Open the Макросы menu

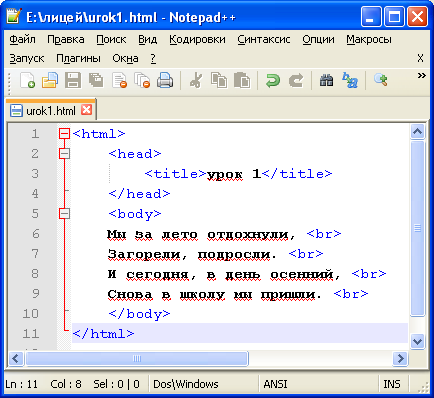[x=369, y=39]
